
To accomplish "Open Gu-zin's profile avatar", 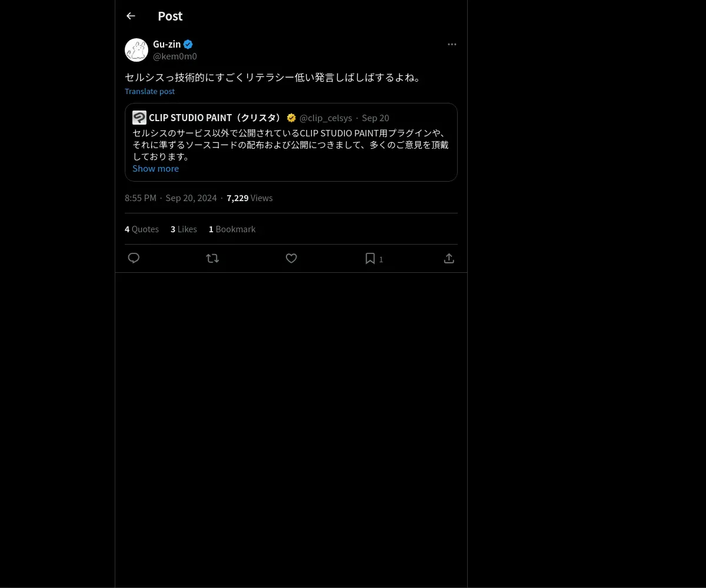I will coord(136,50).
